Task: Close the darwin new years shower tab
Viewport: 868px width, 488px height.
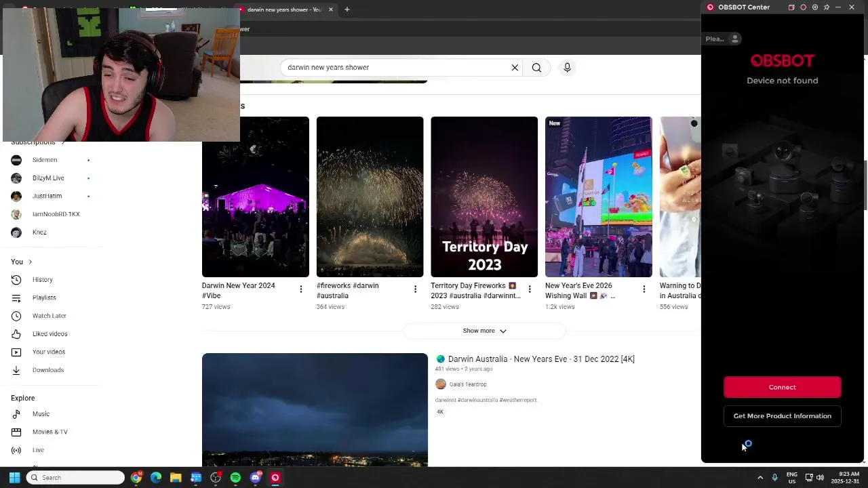Action: click(x=331, y=9)
